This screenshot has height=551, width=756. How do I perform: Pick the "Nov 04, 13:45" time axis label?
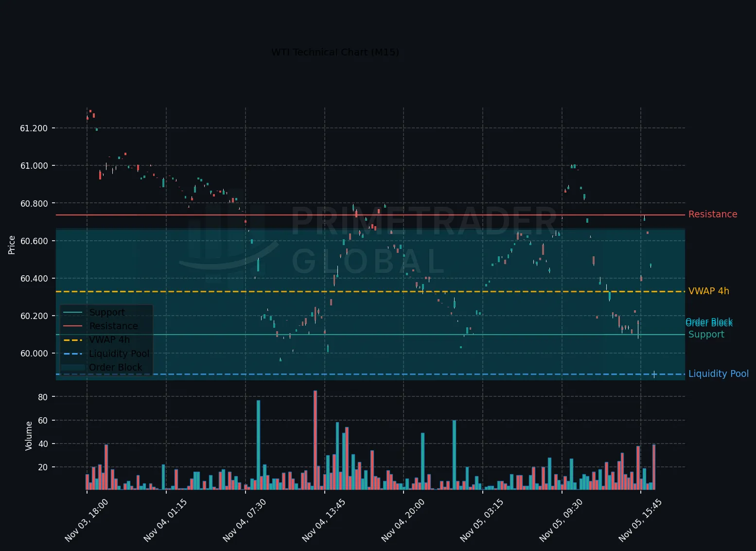pos(324,520)
